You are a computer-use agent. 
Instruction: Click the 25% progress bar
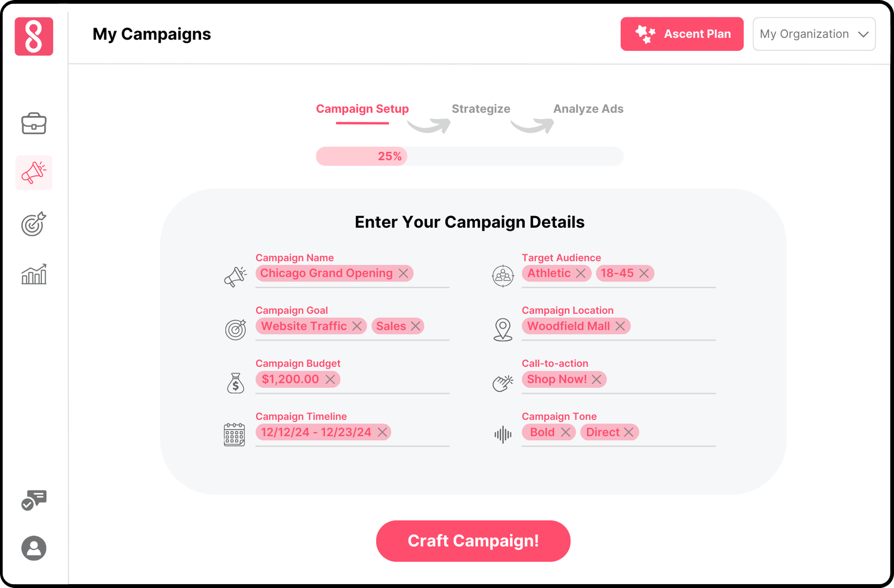click(389, 156)
